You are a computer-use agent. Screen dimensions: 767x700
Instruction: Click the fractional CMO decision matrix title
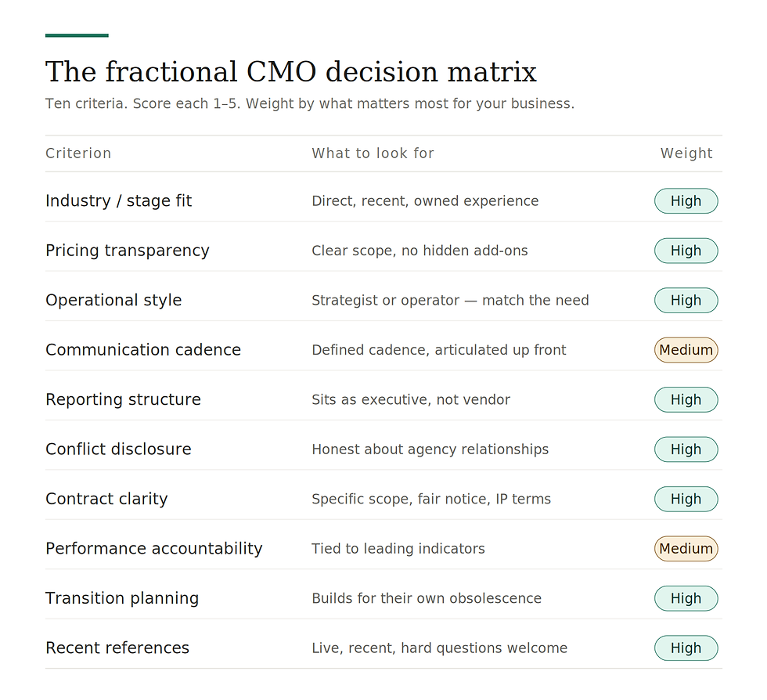click(x=291, y=72)
